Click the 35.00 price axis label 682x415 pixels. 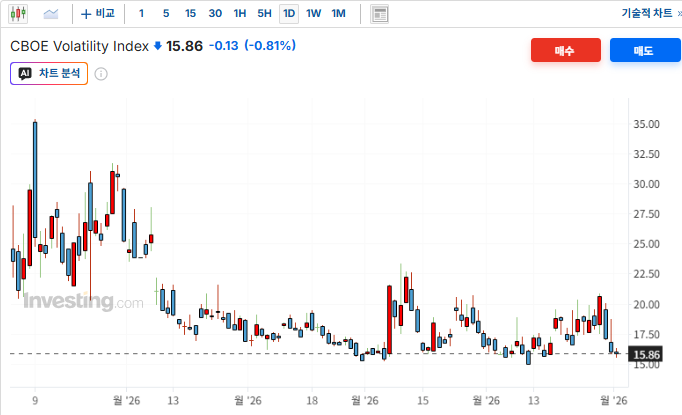pyautogui.click(x=646, y=124)
